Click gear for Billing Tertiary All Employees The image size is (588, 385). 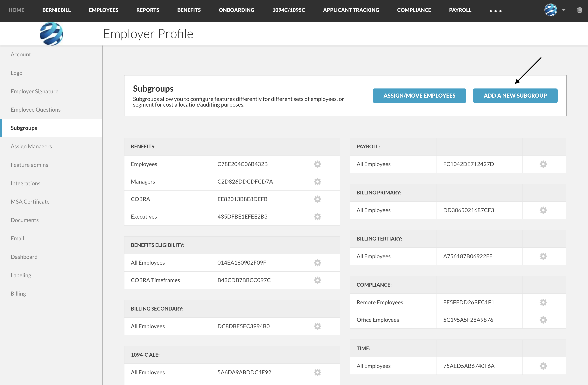543,256
